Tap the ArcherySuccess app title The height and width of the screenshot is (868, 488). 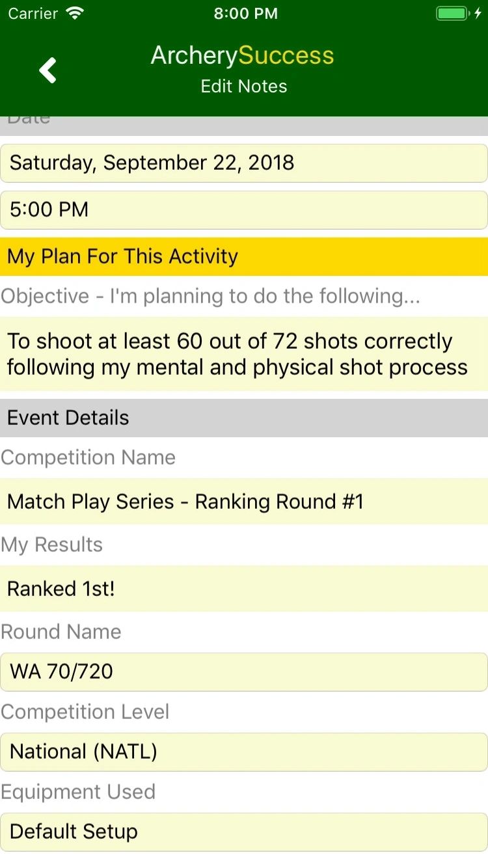pyautogui.click(x=243, y=56)
